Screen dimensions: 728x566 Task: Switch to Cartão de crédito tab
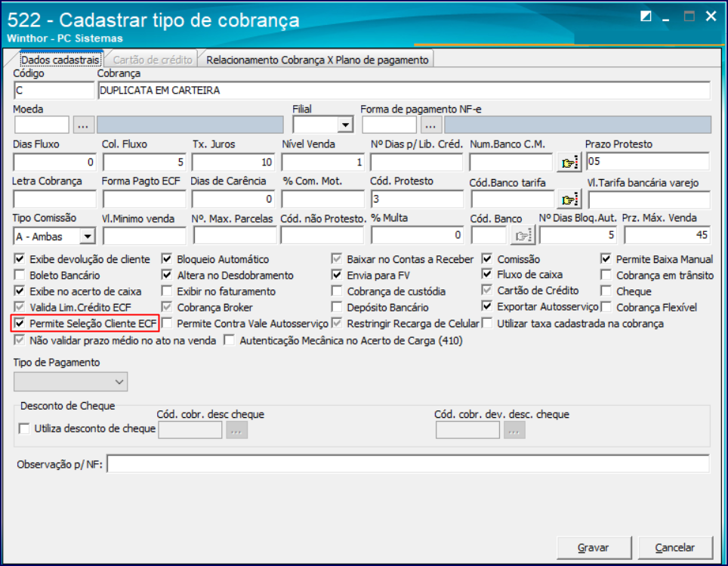153,60
